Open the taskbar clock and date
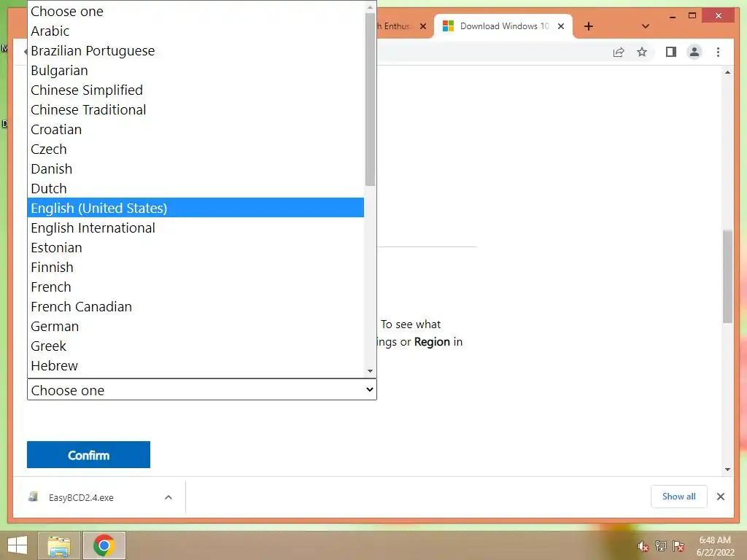The image size is (747, 560). (x=715, y=546)
